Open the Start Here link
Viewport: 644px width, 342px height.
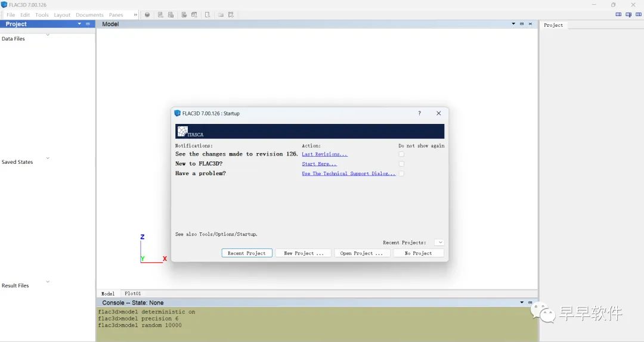coord(319,164)
